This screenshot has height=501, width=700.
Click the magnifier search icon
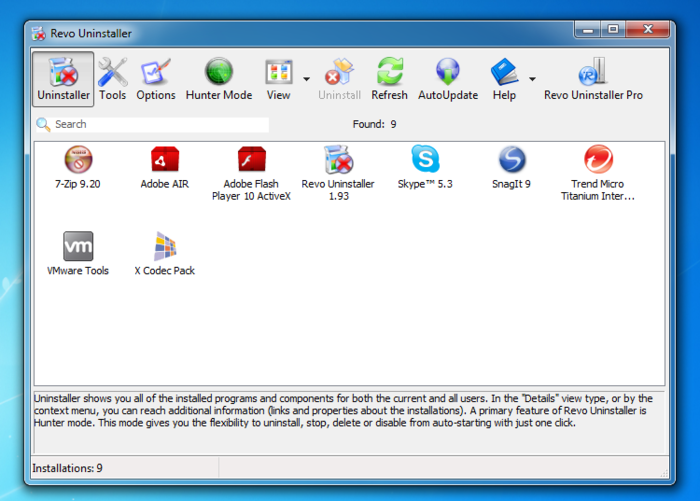click(43, 125)
